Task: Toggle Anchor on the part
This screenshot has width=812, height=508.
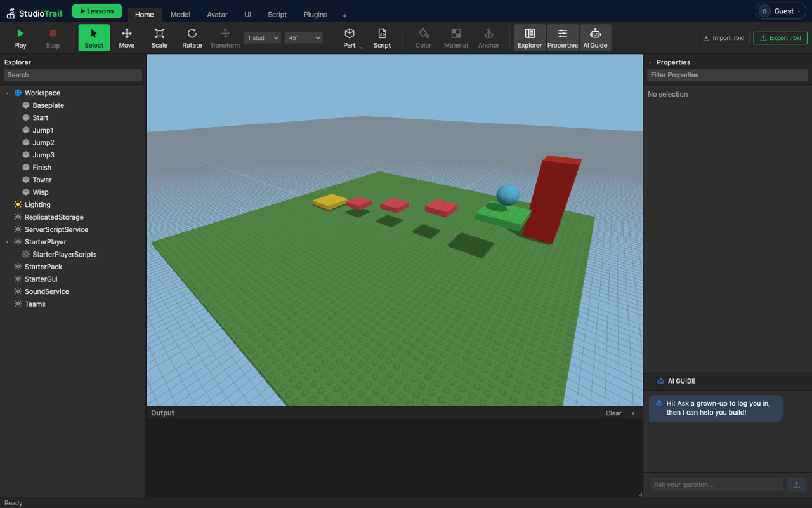Action: (x=488, y=38)
